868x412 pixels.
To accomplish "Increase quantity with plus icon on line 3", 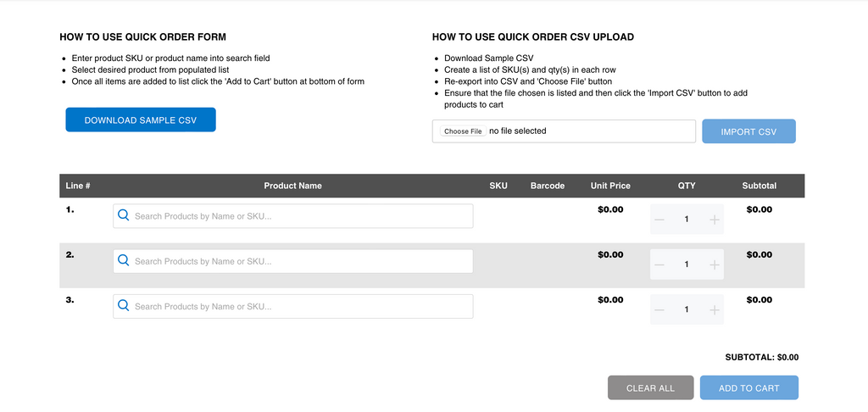I will [714, 310].
